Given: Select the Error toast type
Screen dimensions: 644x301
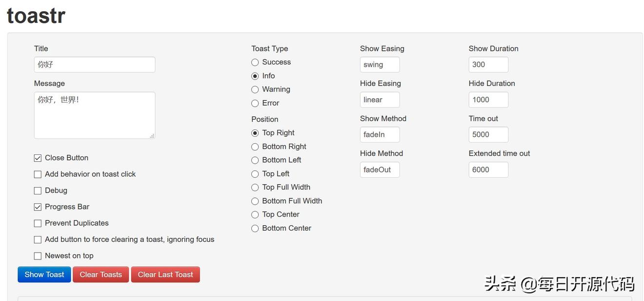Looking at the screenshot, I should point(255,104).
